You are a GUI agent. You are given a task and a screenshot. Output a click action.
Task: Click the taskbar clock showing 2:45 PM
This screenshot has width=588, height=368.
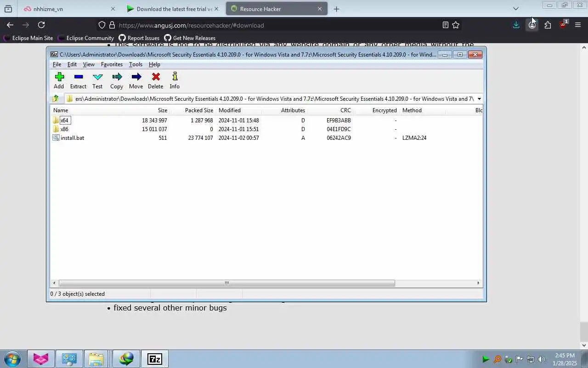565,359
